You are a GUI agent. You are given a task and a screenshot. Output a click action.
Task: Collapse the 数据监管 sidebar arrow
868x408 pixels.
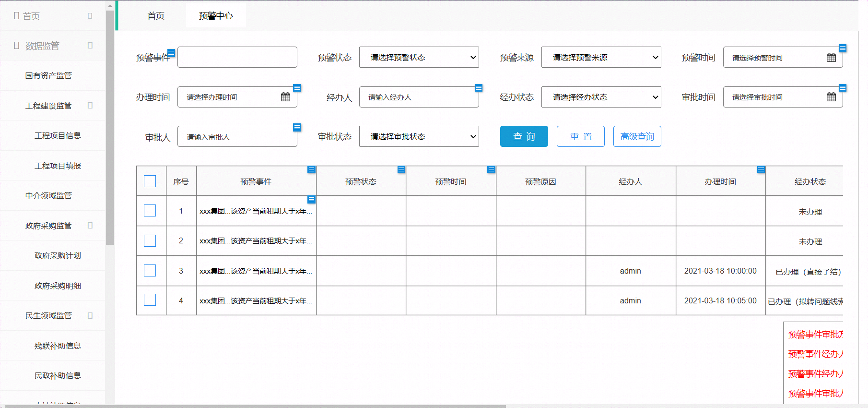pyautogui.click(x=90, y=46)
